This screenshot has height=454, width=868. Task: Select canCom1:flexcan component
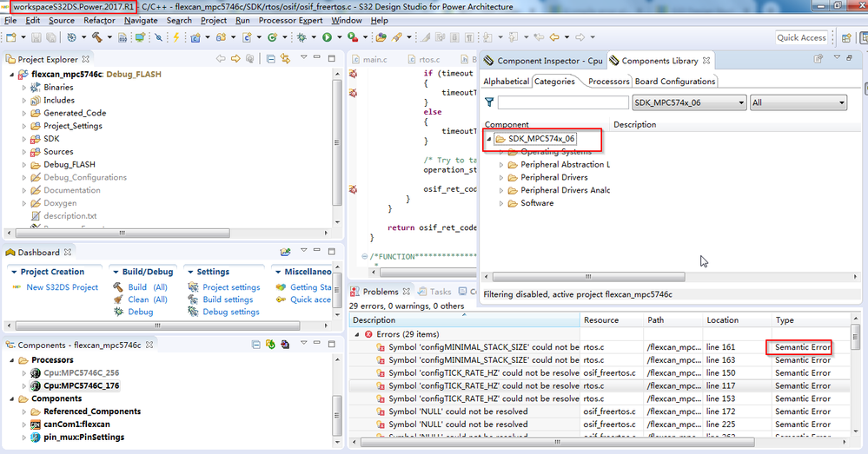point(76,424)
